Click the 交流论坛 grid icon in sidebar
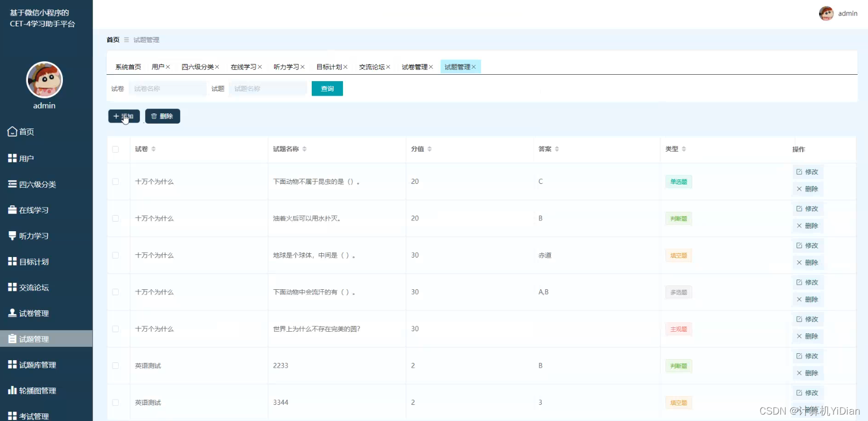The height and width of the screenshot is (421, 868). coord(12,287)
